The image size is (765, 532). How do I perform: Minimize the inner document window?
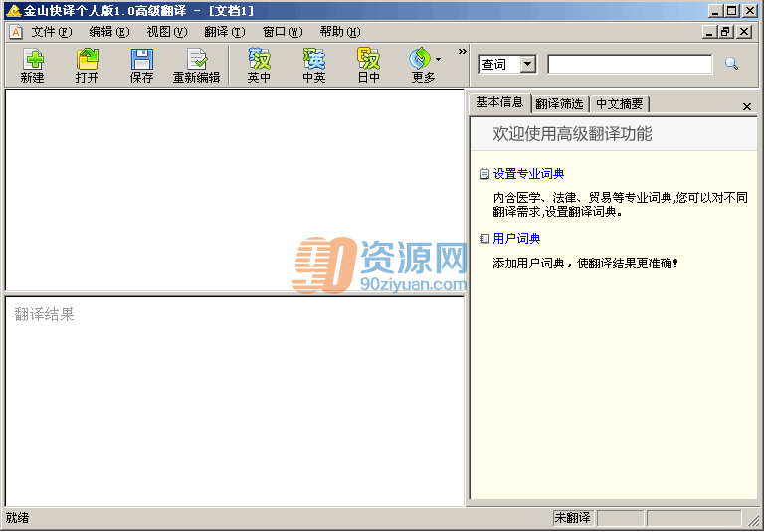pos(710,32)
